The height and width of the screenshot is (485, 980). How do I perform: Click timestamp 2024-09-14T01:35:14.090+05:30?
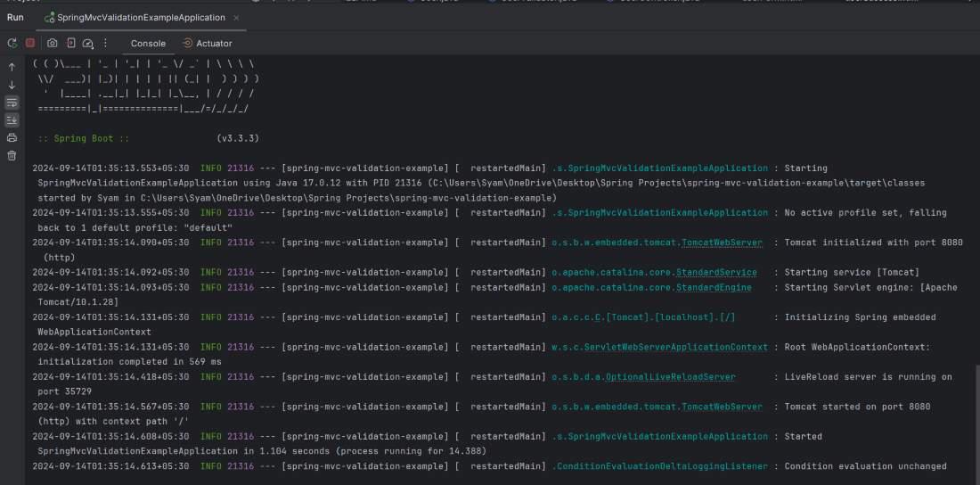click(110, 242)
